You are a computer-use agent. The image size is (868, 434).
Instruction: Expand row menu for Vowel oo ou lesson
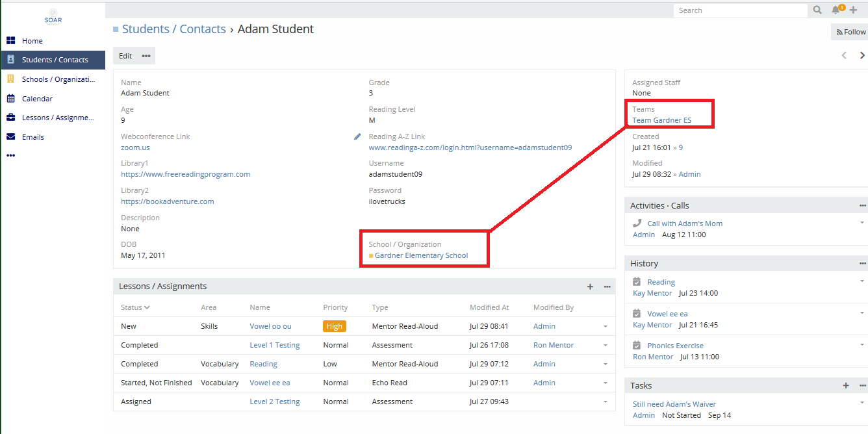(x=606, y=326)
